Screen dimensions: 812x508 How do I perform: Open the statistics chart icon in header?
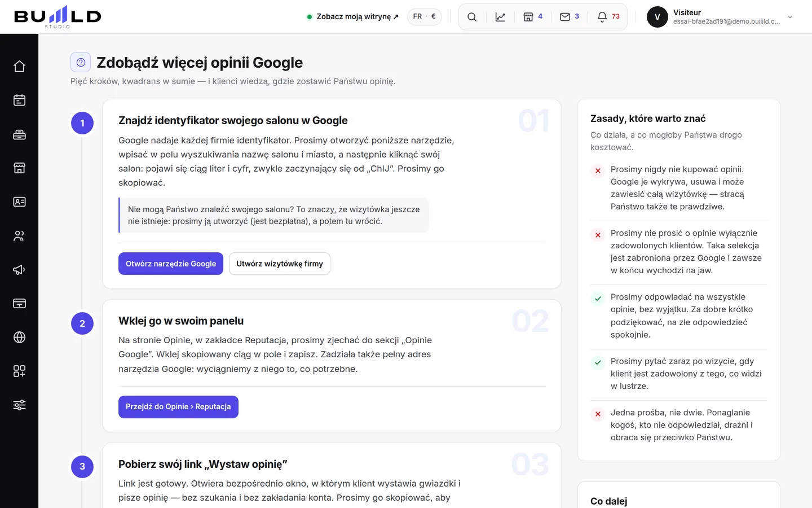tap(500, 17)
